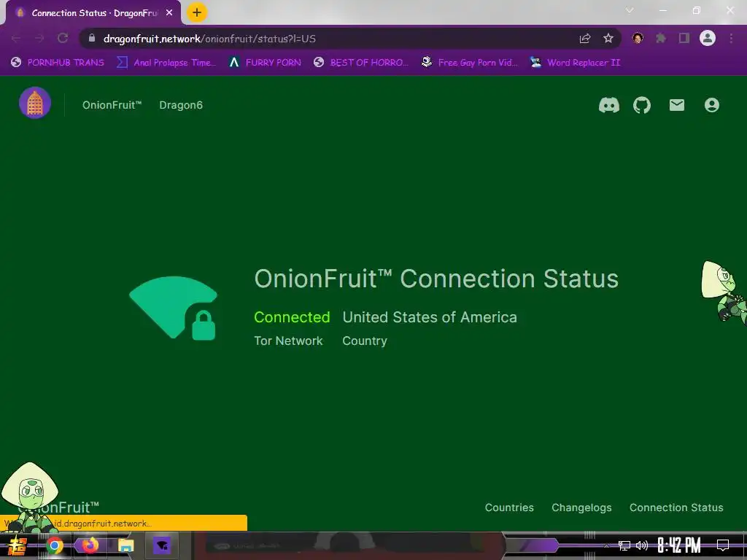Go back with the browser back arrow
The width and height of the screenshot is (747, 560).
click(16, 39)
